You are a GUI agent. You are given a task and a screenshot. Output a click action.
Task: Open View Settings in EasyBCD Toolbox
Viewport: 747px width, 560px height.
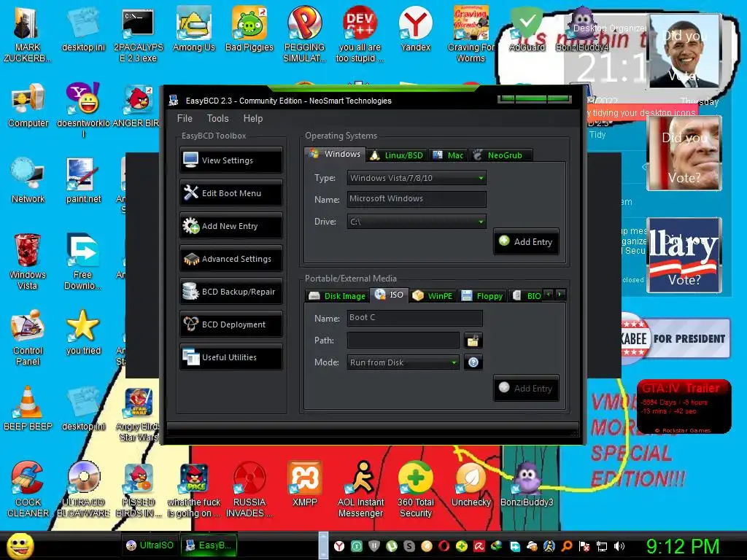[x=231, y=160]
